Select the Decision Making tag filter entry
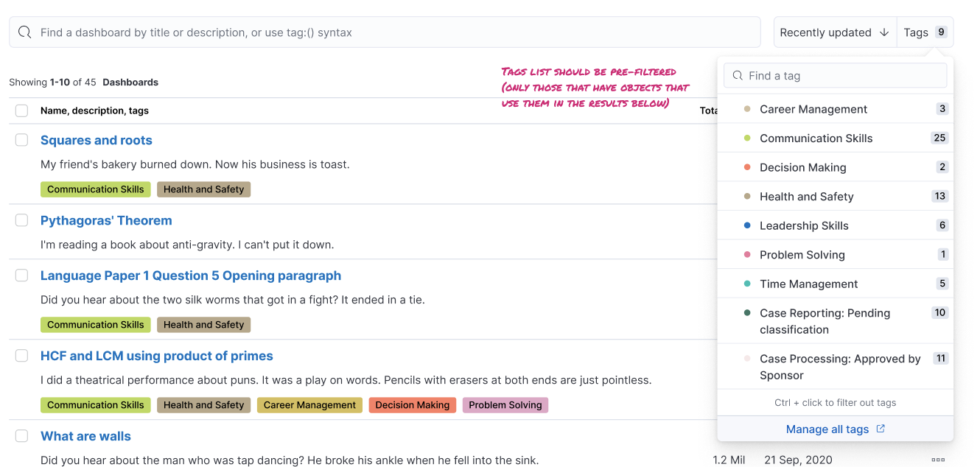 803,167
